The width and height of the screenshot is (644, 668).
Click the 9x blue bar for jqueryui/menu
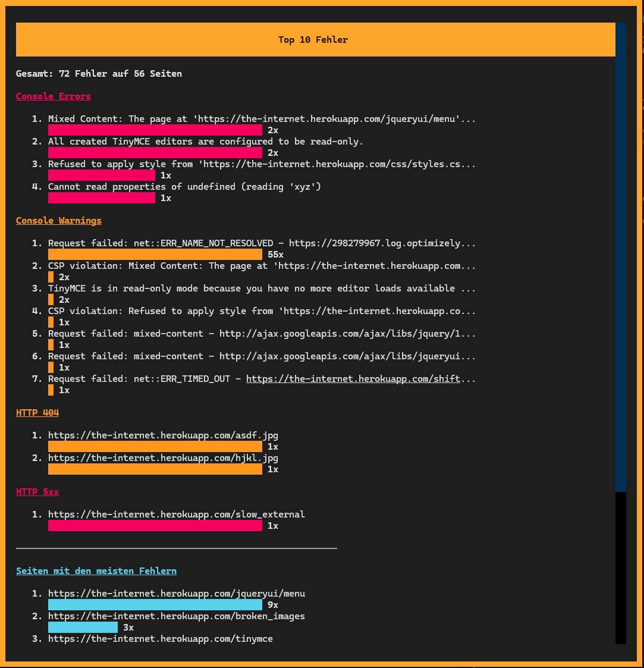pyautogui.click(x=155, y=604)
